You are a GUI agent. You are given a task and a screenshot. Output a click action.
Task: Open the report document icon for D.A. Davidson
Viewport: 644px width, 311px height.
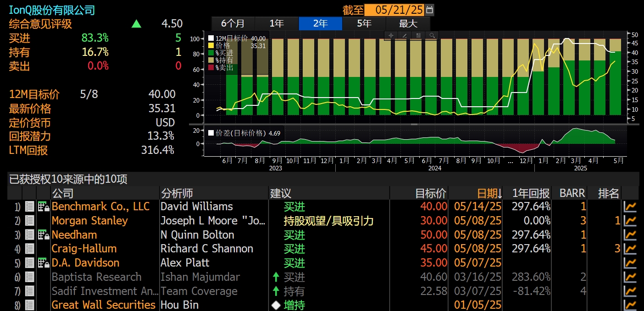pyautogui.click(x=29, y=263)
